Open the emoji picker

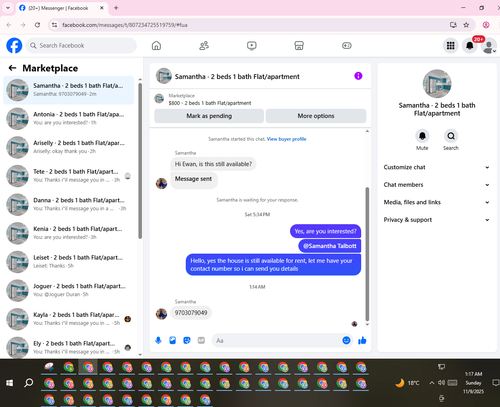[x=346, y=340]
